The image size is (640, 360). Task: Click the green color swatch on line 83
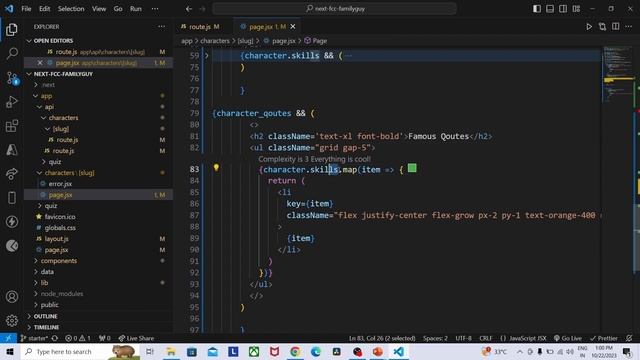(412, 168)
